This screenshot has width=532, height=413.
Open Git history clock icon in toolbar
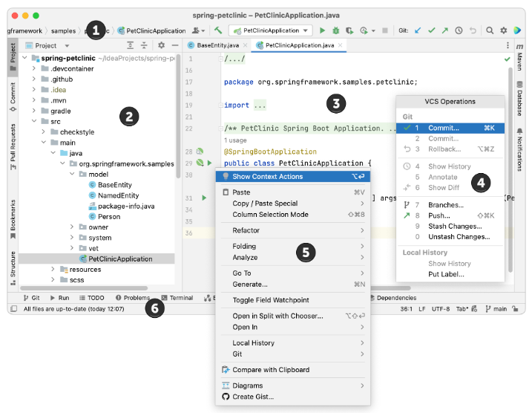pyautogui.click(x=459, y=30)
